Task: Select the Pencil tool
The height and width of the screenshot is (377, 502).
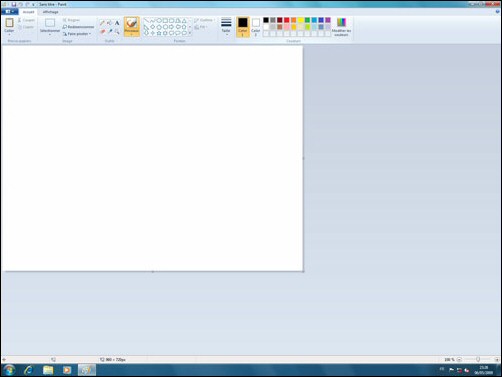Action: tap(102, 23)
